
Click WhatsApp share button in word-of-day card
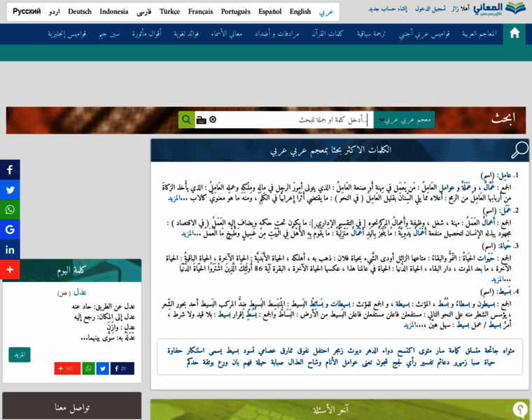pyautogui.click(x=89, y=368)
